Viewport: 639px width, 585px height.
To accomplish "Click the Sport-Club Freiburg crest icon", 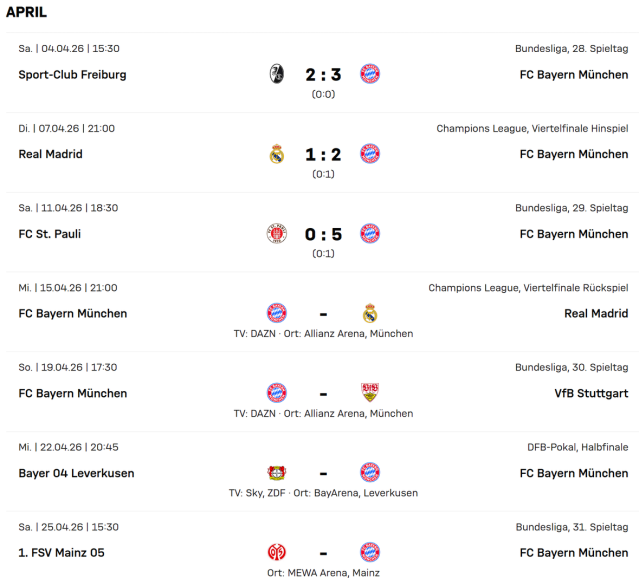I will 277,74.
